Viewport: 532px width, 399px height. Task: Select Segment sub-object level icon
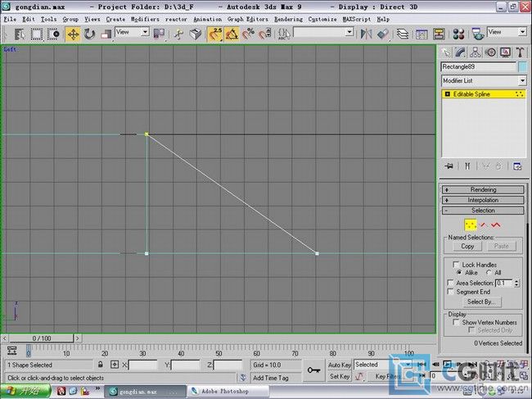click(484, 224)
